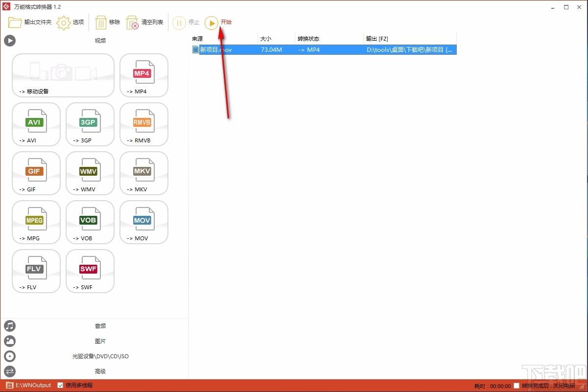Open the 输出文件夹 output folder
The width and height of the screenshot is (588, 392).
pos(30,23)
